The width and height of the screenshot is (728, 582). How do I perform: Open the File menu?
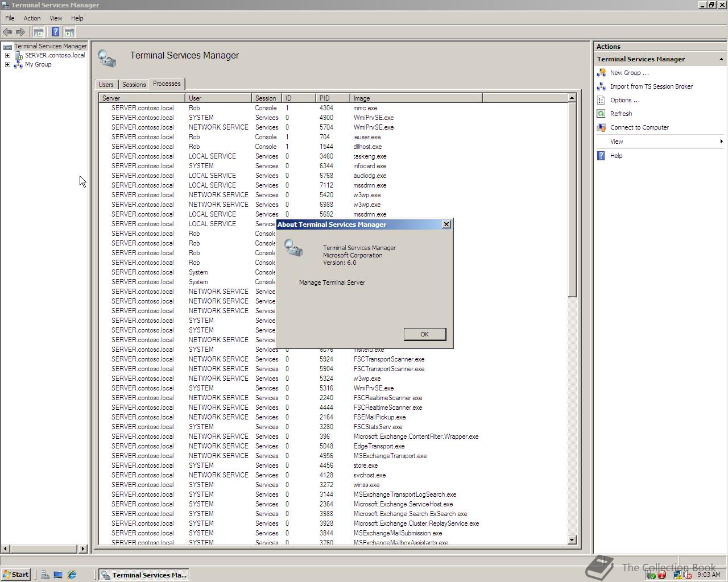(x=10, y=18)
